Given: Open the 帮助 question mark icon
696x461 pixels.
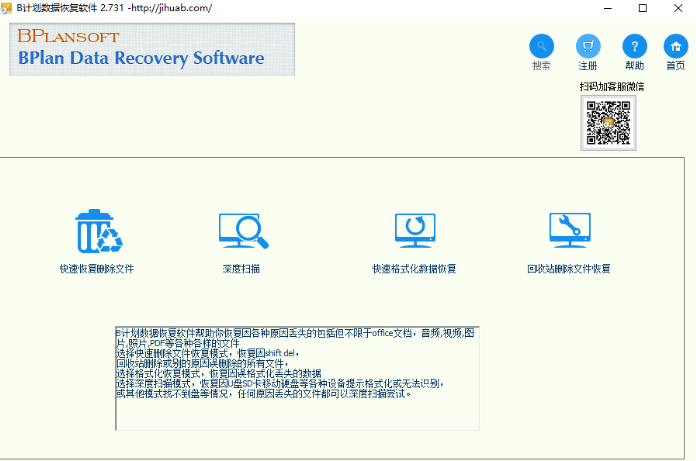Looking at the screenshot, I should 634,46.
